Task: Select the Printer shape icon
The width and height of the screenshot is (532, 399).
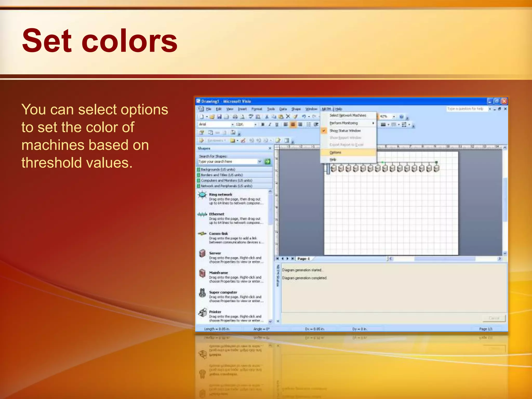Action: 202,312
